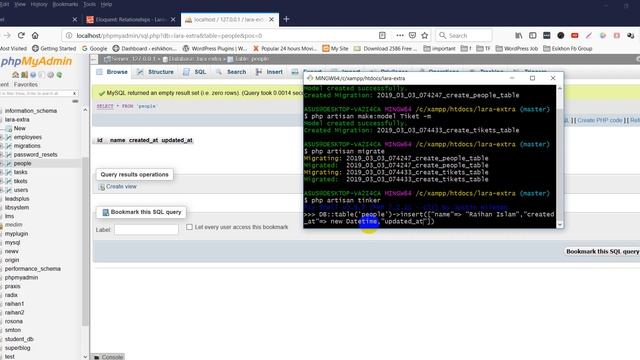Open Firefox Library icon
Screen dimensions: 640x360
[x=518, y=36]
